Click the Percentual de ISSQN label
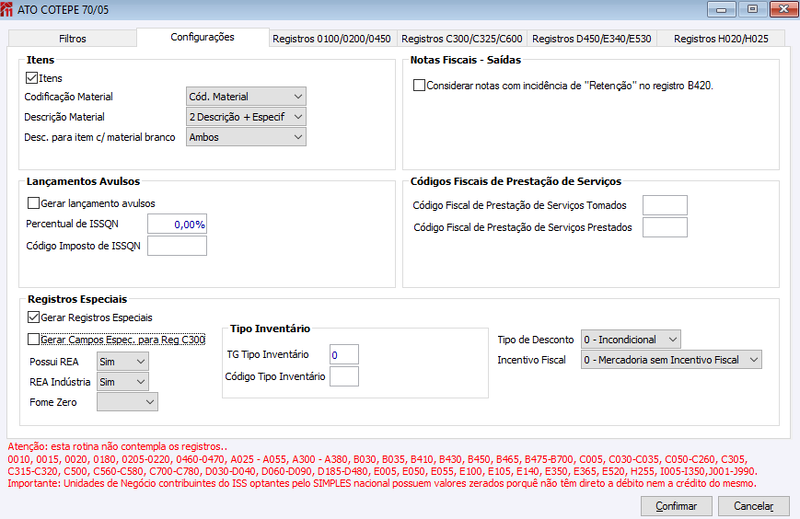This screenshot has width=800, height=519. click(72, 224)
